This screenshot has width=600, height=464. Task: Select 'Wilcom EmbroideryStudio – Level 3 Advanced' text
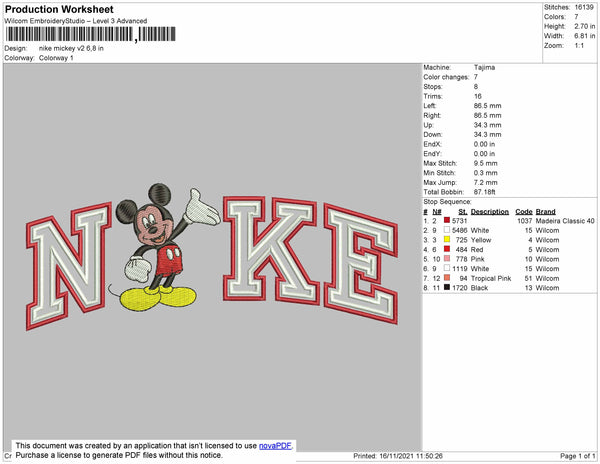coord(76,21)
